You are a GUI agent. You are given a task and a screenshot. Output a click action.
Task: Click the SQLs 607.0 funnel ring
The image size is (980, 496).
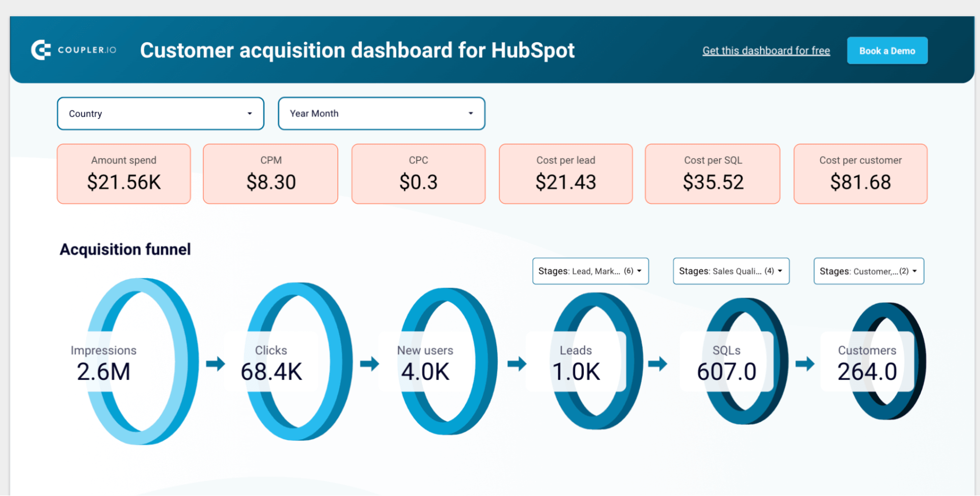[x=745, y=362]
